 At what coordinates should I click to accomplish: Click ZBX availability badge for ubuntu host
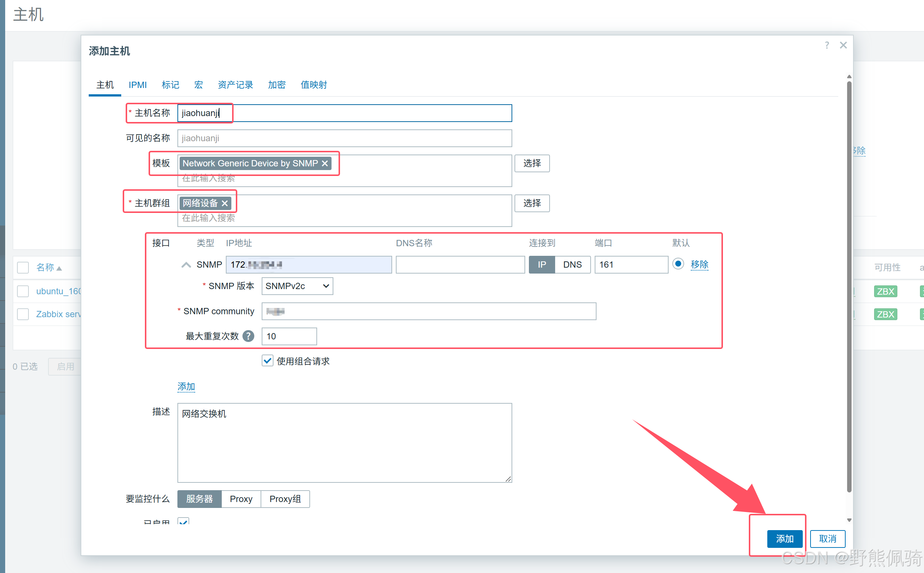[x=885, y=291]
